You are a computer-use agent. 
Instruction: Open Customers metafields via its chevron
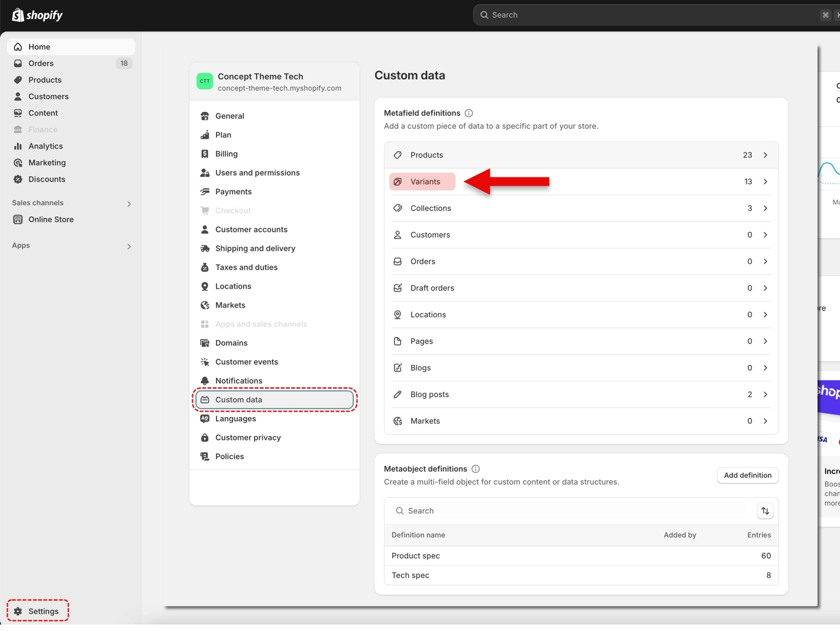coord(765,235)
